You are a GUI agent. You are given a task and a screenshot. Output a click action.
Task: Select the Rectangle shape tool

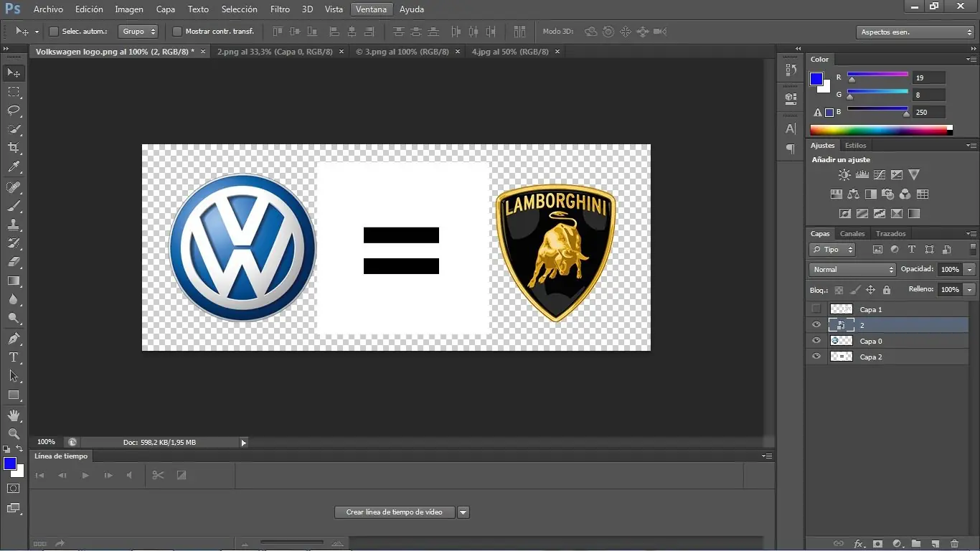14,395
